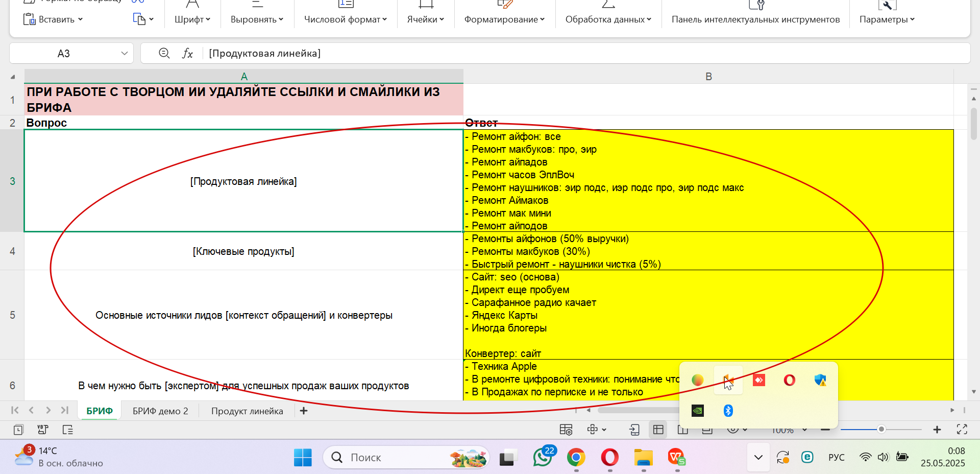The height and width of the screenshot is (474, 980).
Task: Click the РУС language indicator
Action: [x=836, y=457]
